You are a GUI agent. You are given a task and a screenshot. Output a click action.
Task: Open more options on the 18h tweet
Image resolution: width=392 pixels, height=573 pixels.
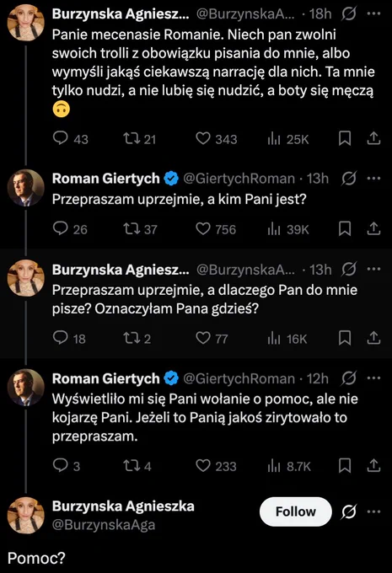(373, 13)
